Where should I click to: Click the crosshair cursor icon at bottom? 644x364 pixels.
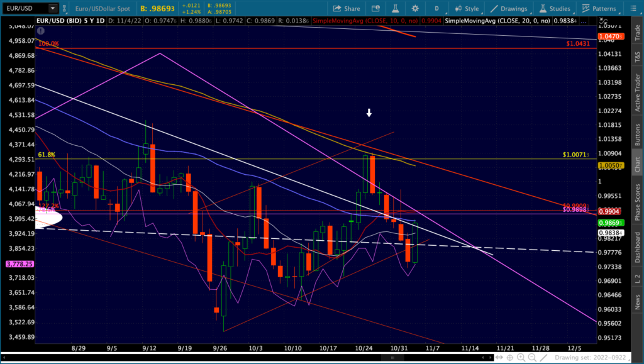coord(509,358)
